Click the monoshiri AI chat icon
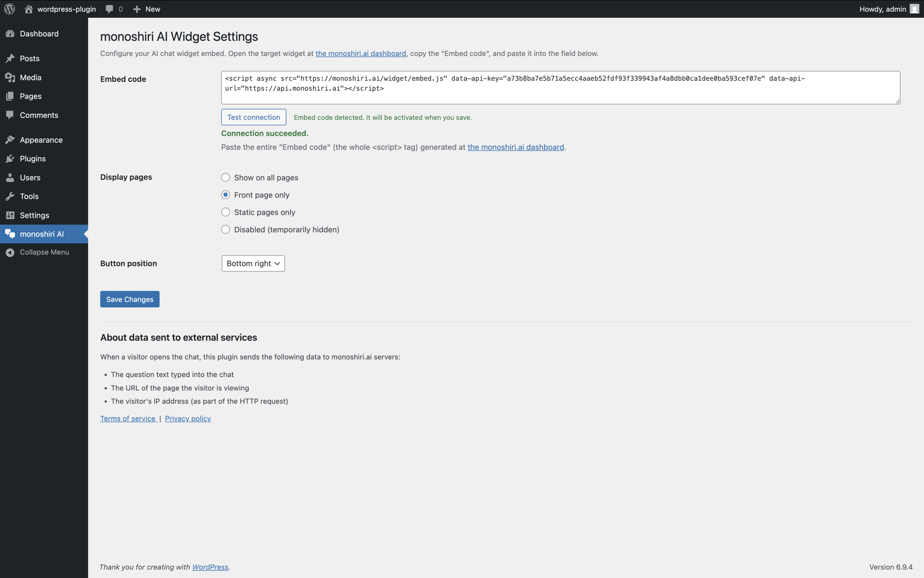This screenshot has width=924, height=578. (x=10, y=234)
